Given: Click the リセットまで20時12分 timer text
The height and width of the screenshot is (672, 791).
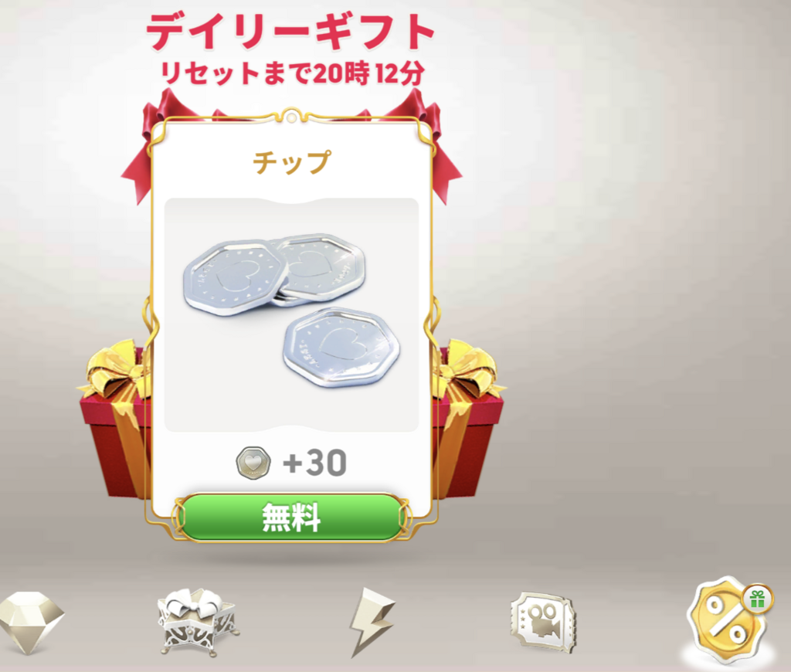Looking at the screenshot, I should (293, 73).
